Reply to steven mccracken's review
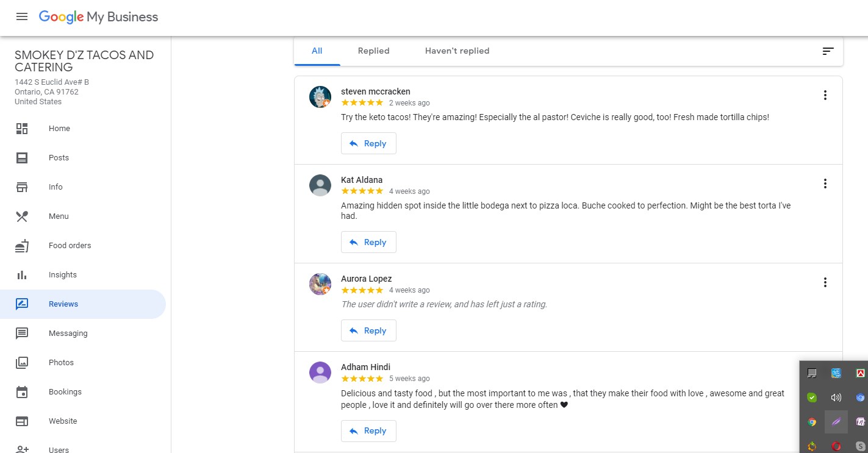The height and width of the screenshot is (453, 868). click(x=368, y=143)
